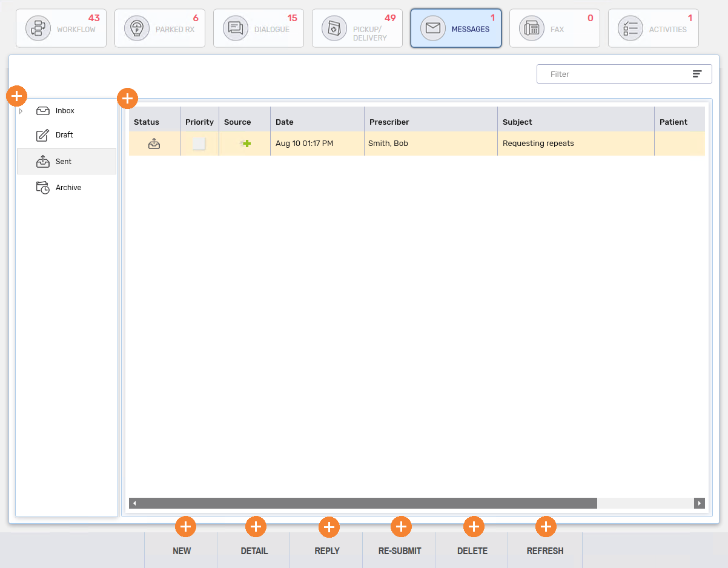Click the Fax tile icon
The image size is (728, 568).
pos(532,29)
